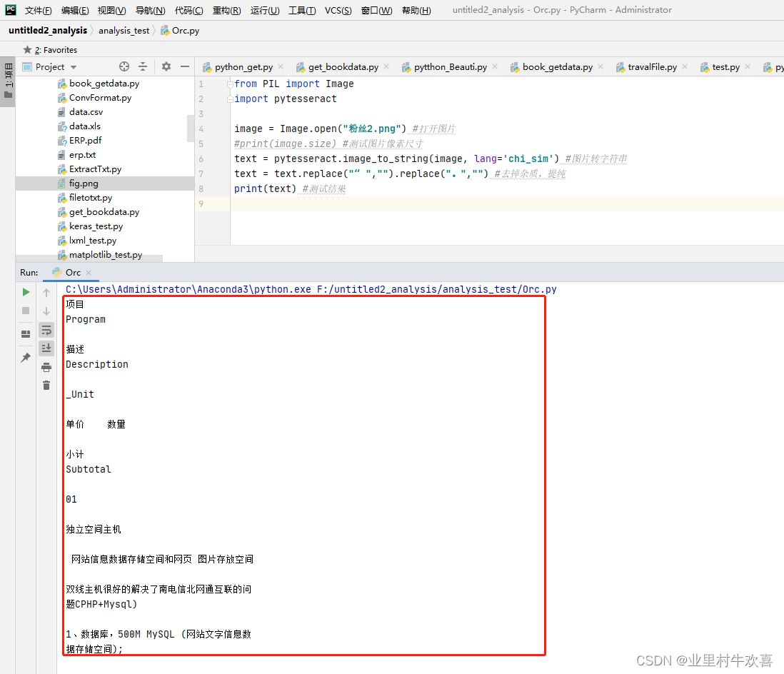
Task: Hide the Project panel with minus icon
Action: coord(185,66)
